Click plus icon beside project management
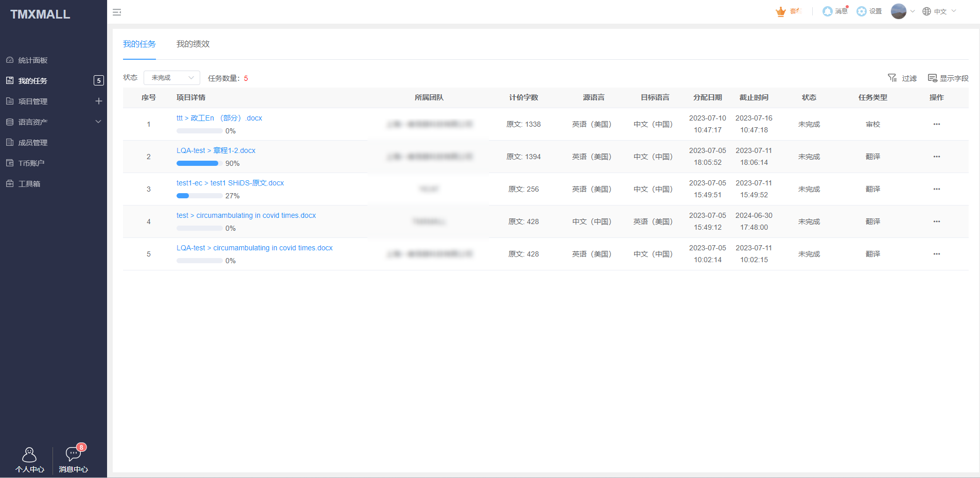This screenshot has width=980, height=478. [99, 101]
